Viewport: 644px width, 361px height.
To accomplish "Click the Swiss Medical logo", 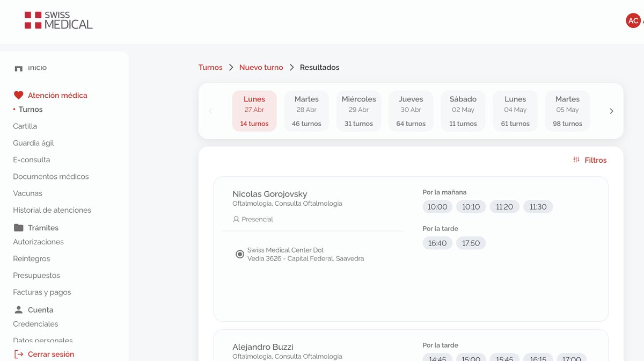I will click(58, 20).
